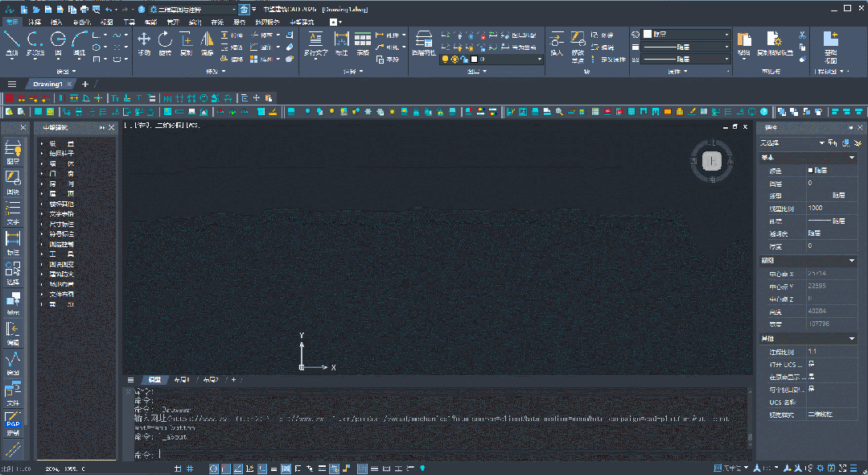Select the 圆弧 (Arc) tool
Image resolution: width=868 pixels, height=475 pixels.
tap(80, 43)
